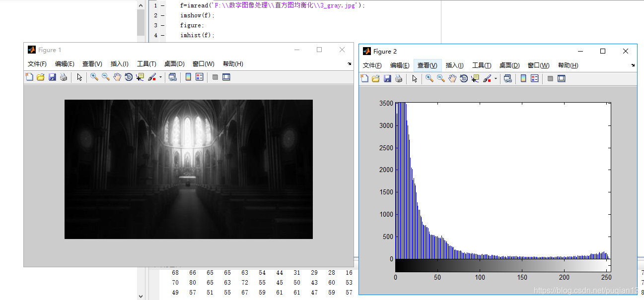This screenshot has width=644, height=300.
Task: Open 文件(F) menu in Figure 2
Action: tap(372, 65)
